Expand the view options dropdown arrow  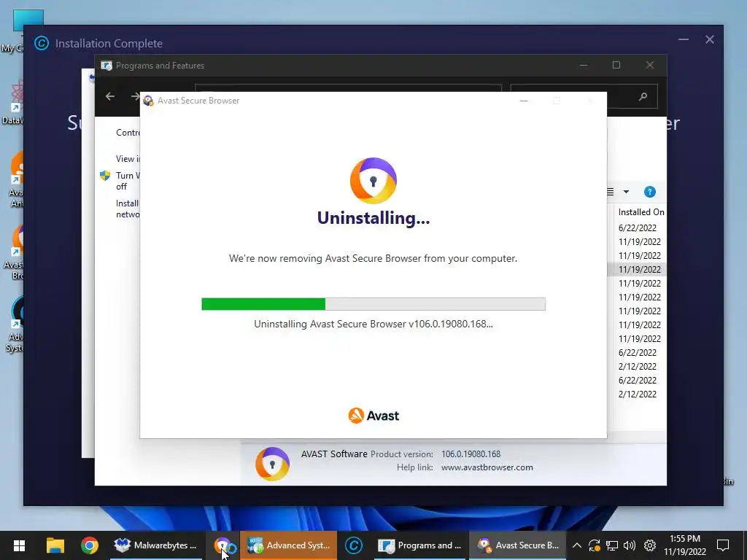point(626,192)
